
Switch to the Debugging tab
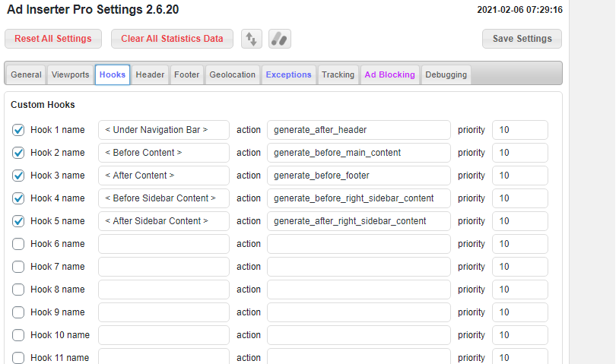point(446,74)
